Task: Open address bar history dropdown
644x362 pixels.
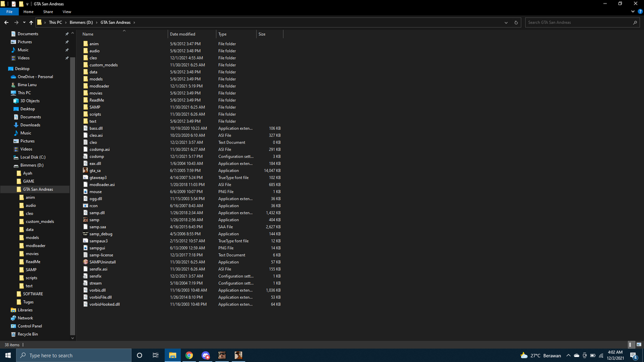Action: (506, 22)
